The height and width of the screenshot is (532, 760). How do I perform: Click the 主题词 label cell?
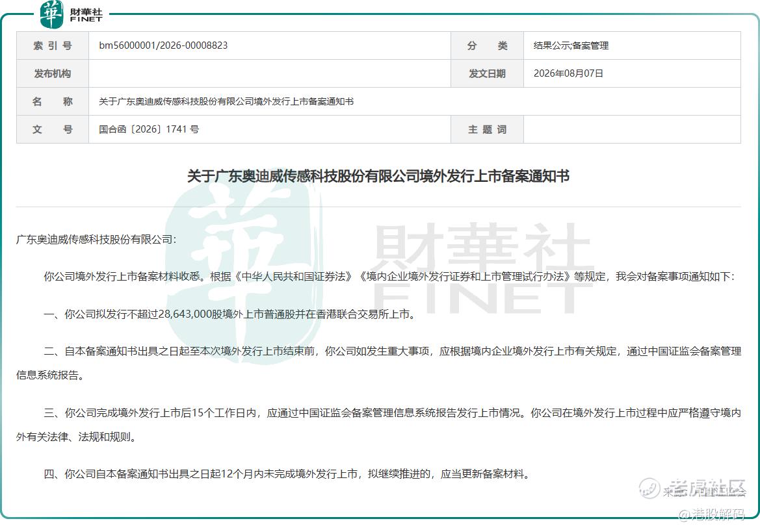pyautogui.click(x=487, y=129)
